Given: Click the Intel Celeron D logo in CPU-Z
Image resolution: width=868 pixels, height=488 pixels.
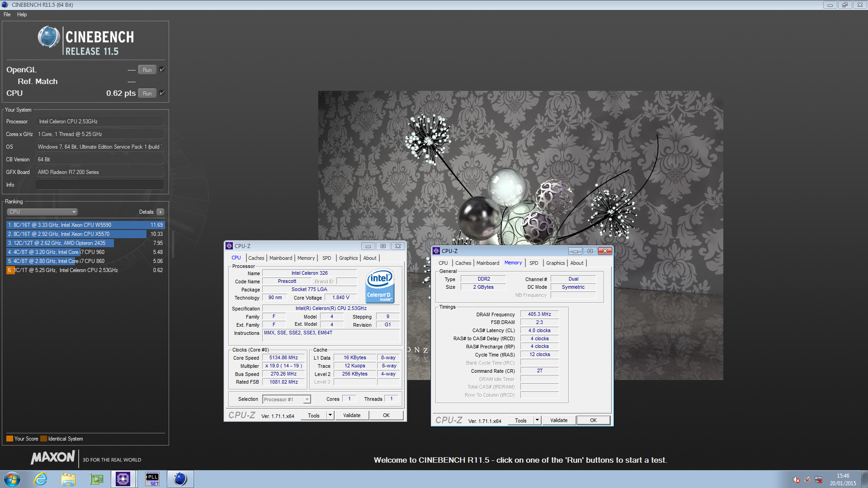Looking at the screenshot, I should [x=380, y=286].
